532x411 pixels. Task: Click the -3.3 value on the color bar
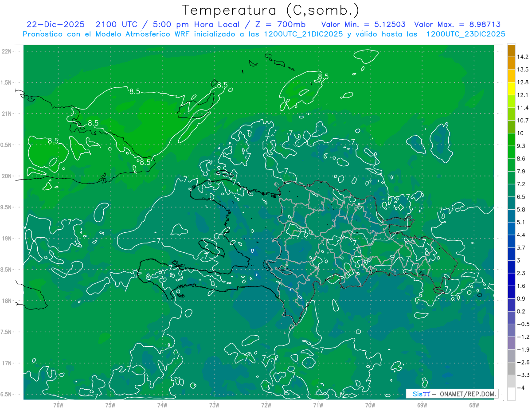(523, 375)
